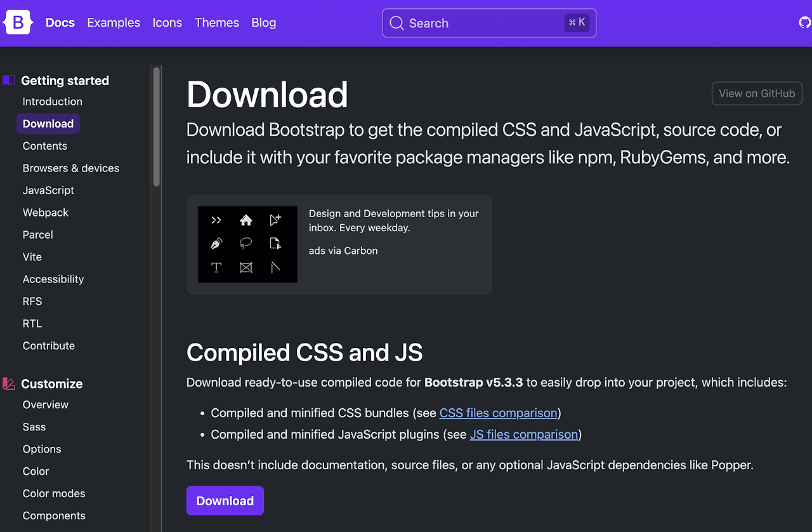Select the highlighted Download sidebar item
Image resolution: width=812 pixels, height=532 pixels.
click(48, 124)
